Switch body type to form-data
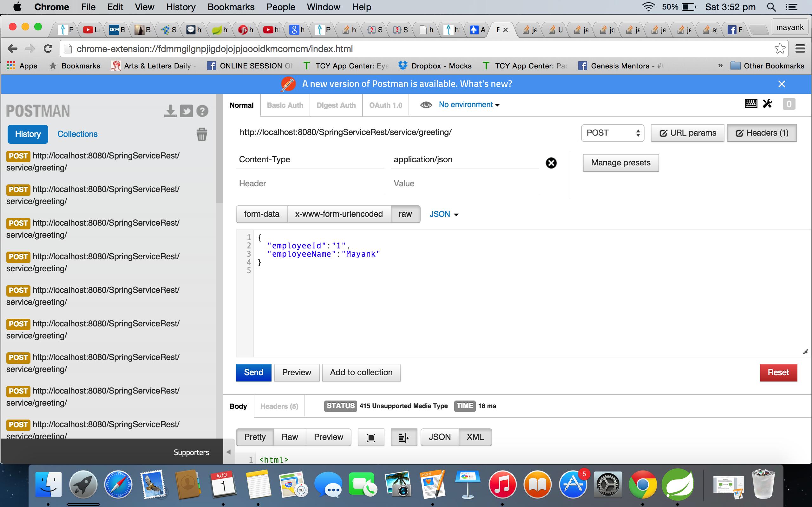Viewport: 812px width, 507px height. [261, 214]
